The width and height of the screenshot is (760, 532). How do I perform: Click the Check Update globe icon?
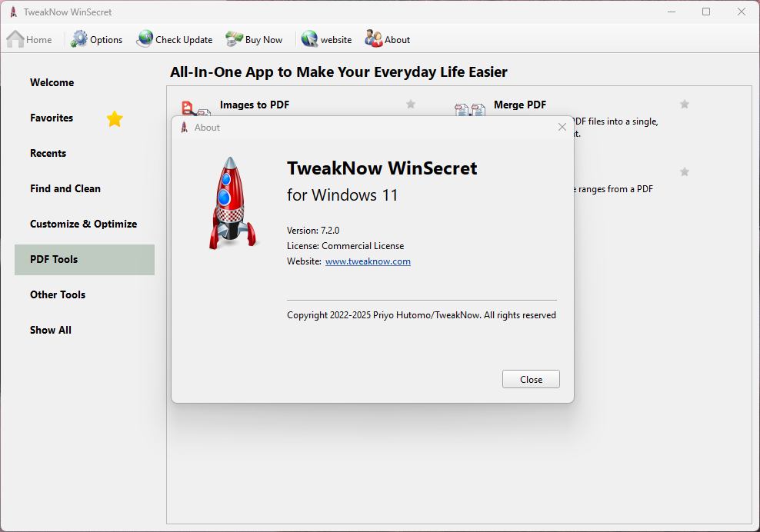coord(145,38)
